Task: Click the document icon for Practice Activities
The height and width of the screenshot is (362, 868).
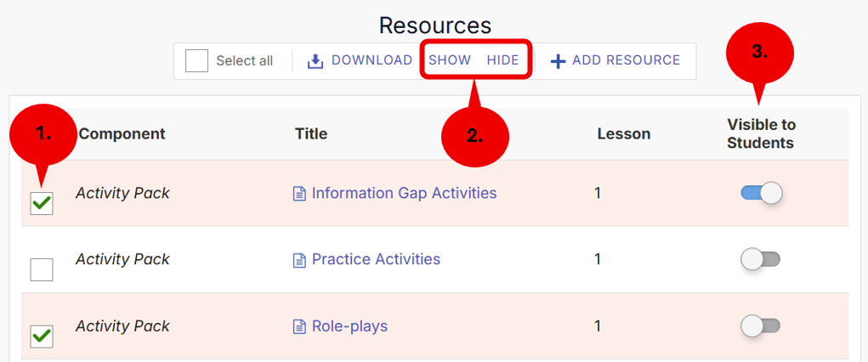Action: [299, 260]
